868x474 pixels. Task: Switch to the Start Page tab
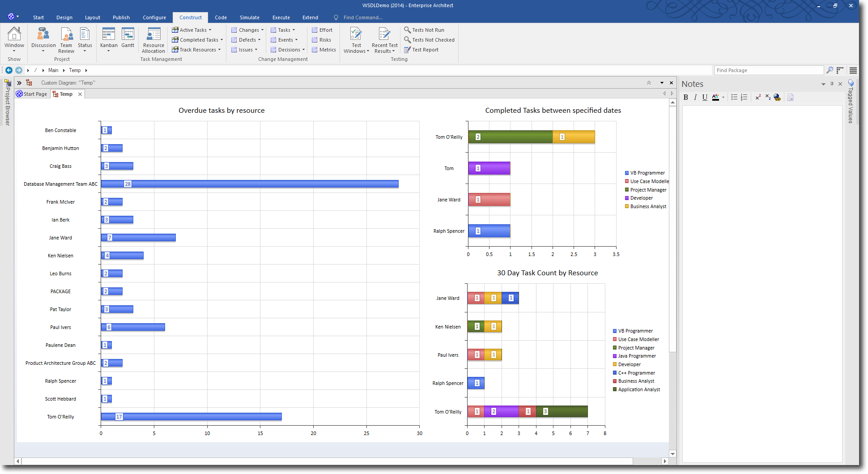click(32, 94)
